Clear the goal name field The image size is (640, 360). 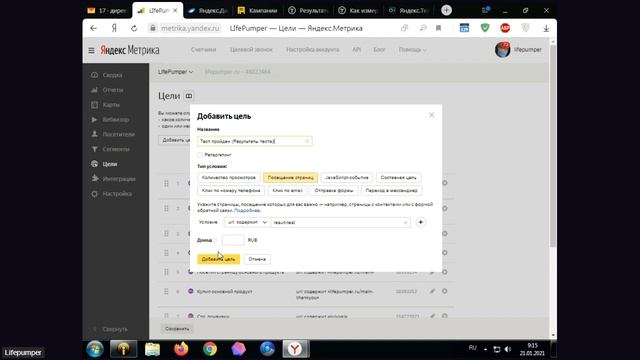pos(307,141)
